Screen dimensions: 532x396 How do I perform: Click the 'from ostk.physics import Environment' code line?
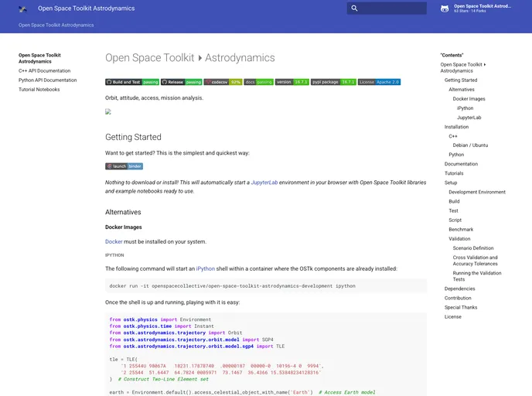click(160, 319)
